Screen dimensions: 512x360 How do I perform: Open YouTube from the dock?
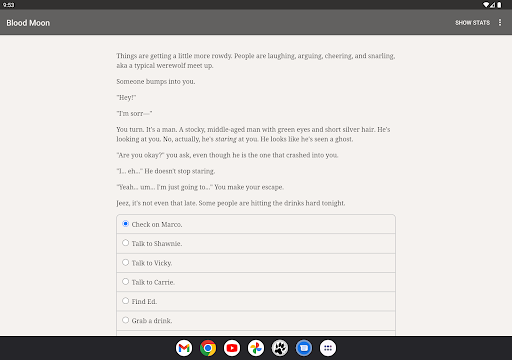coord(232,348)
